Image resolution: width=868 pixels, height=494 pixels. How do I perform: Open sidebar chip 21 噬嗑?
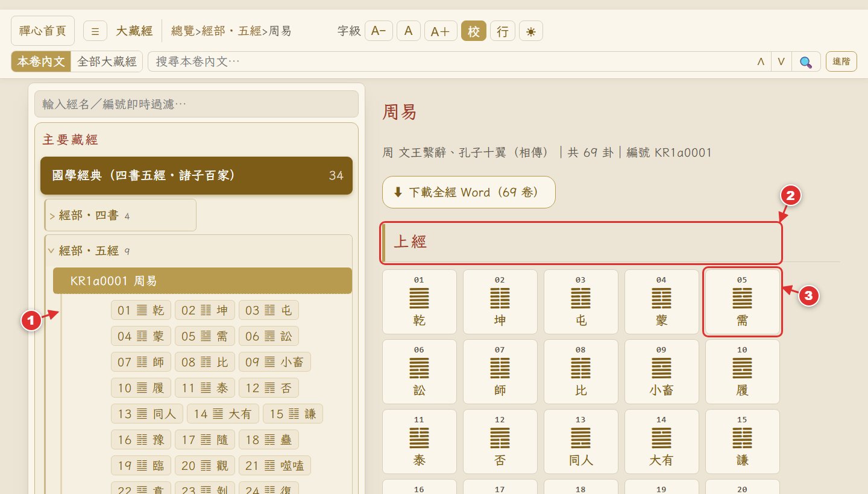coord(275,466)
